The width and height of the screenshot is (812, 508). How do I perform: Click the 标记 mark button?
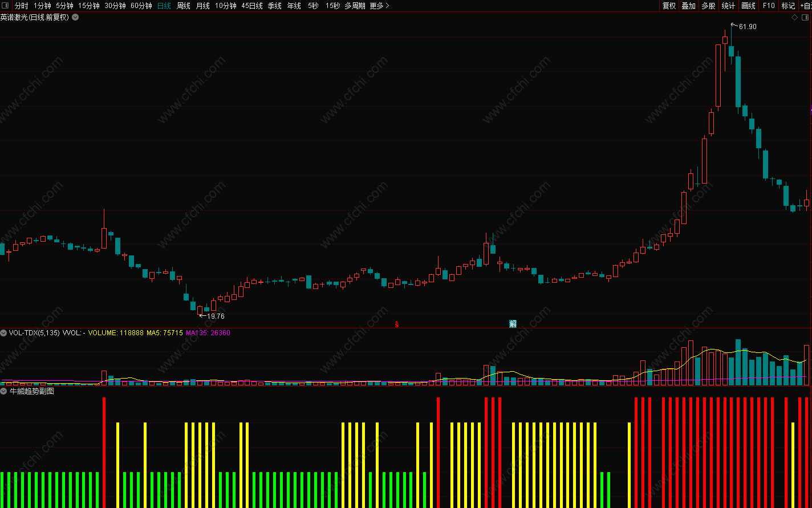coord(788,6)
